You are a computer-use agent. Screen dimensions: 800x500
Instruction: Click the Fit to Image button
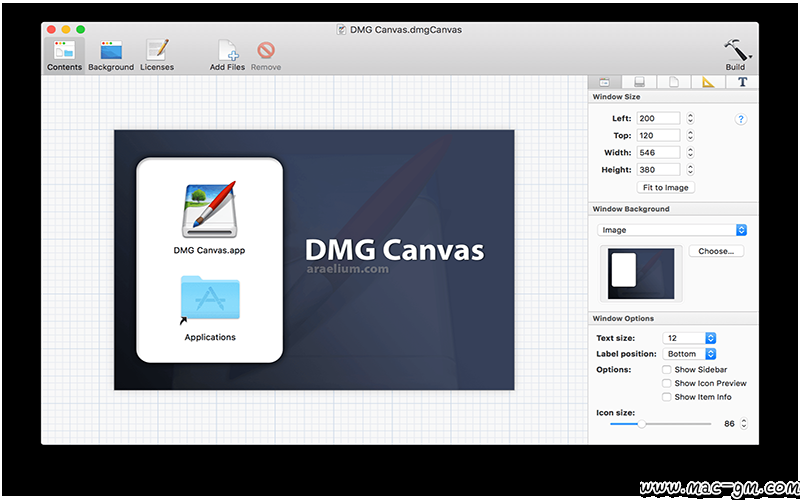(x=665, y=188)
